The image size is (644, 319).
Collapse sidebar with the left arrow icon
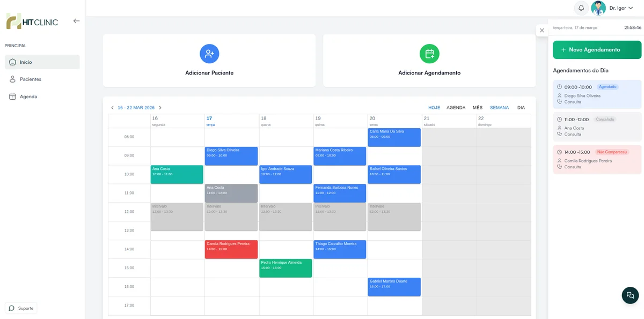[x=76, y=21]
